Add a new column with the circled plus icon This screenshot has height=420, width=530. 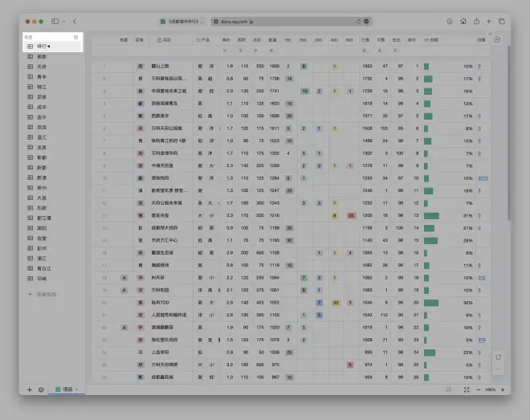497,39
